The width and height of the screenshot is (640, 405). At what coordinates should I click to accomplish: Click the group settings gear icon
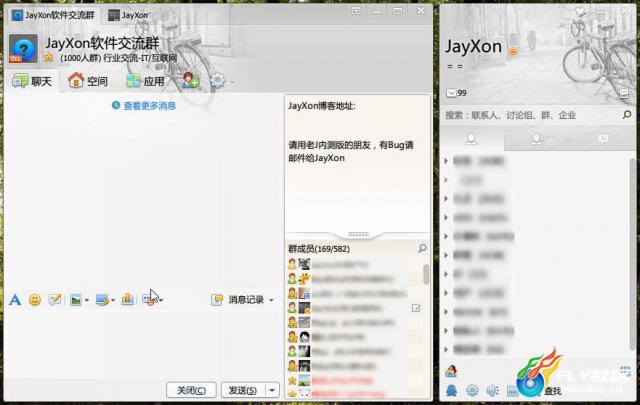coord(218,80)
